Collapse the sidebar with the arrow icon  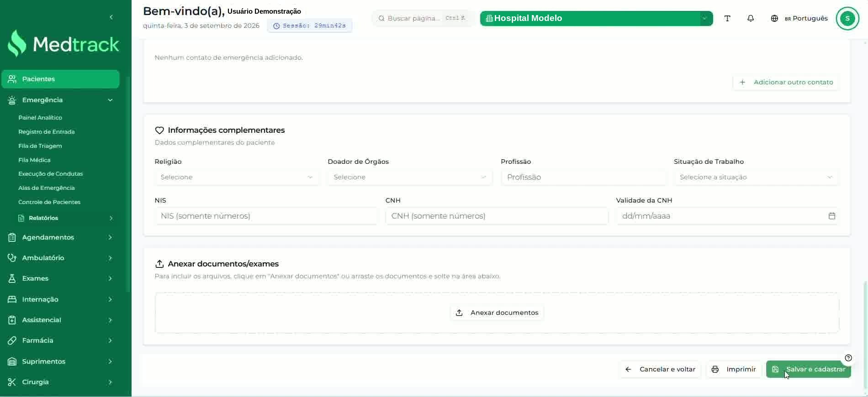pyautogui.click(x=111, y=17)
